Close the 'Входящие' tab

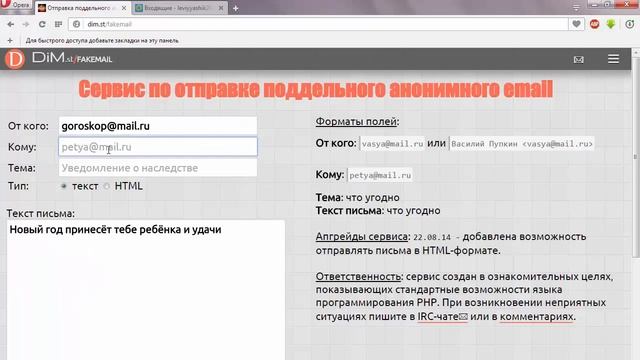(221, 8)
